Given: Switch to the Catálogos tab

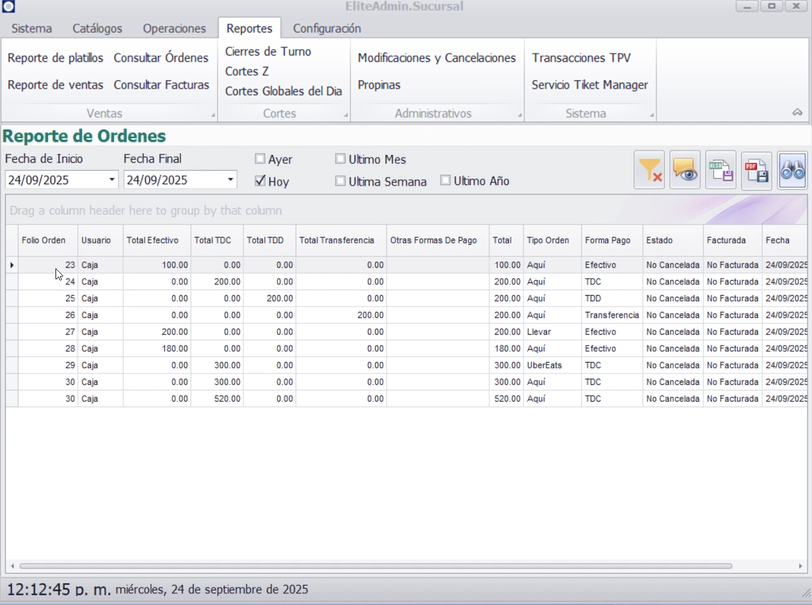Looking at the screenshot, I should 97,29.
